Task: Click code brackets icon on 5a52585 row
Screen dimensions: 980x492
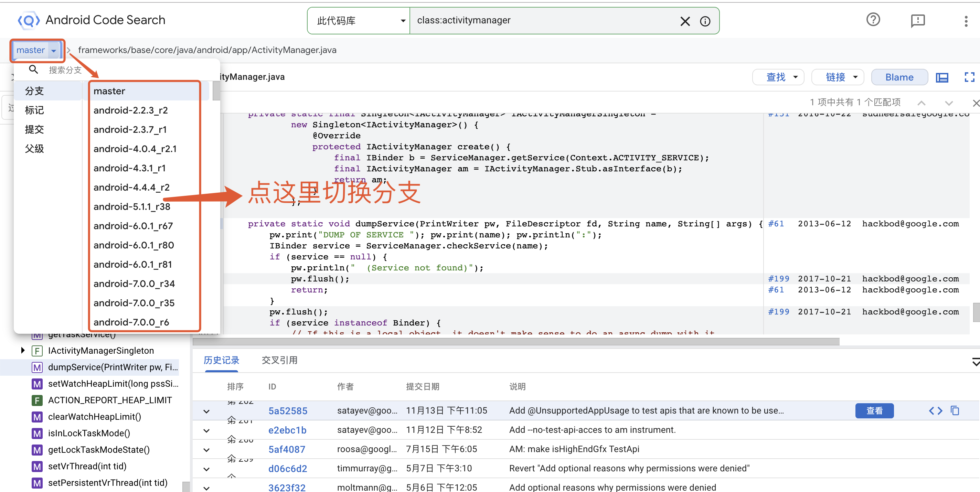Action: click(936, 410)
